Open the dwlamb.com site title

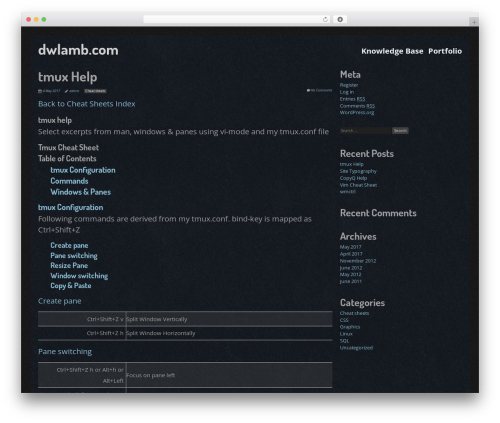(x=78, y=50)
